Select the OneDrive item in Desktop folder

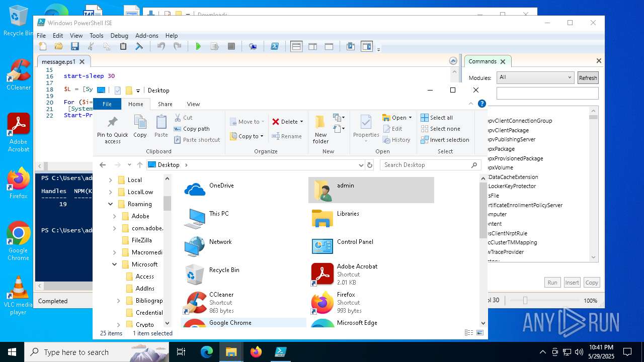point(244,190)
